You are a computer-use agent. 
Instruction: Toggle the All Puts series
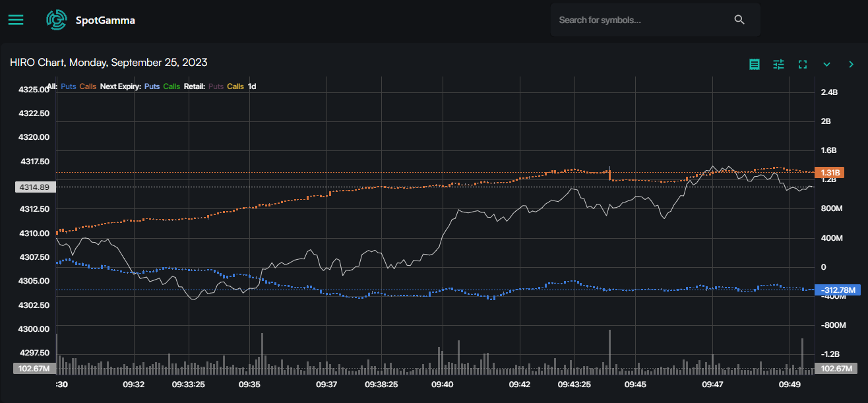click(x=69, y=86)
